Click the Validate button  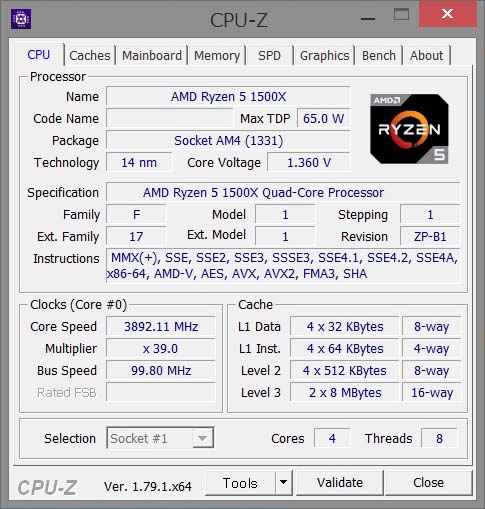coord(340,483)
